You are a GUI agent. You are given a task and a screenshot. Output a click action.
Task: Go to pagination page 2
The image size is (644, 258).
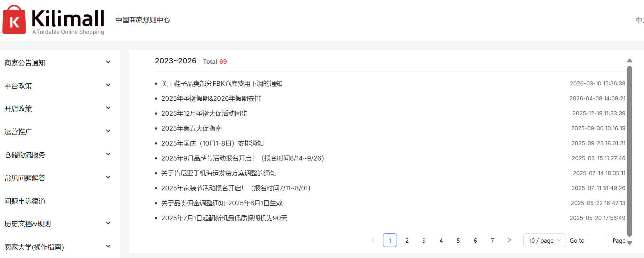pos(407,241)
